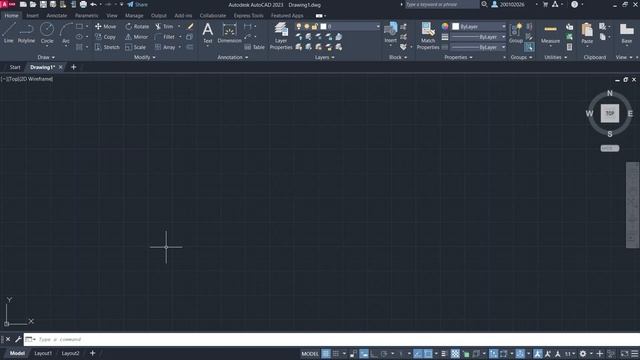Viewport: 640px width, 360px height.
Task: Toggle transparency display in status bar
Action: tap(455, 353)
